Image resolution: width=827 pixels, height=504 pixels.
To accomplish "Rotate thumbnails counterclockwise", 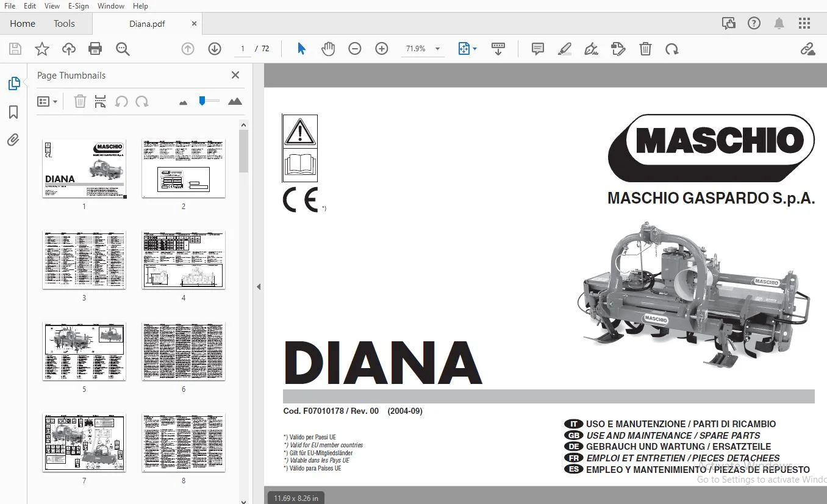I will (x=121, y=102).
